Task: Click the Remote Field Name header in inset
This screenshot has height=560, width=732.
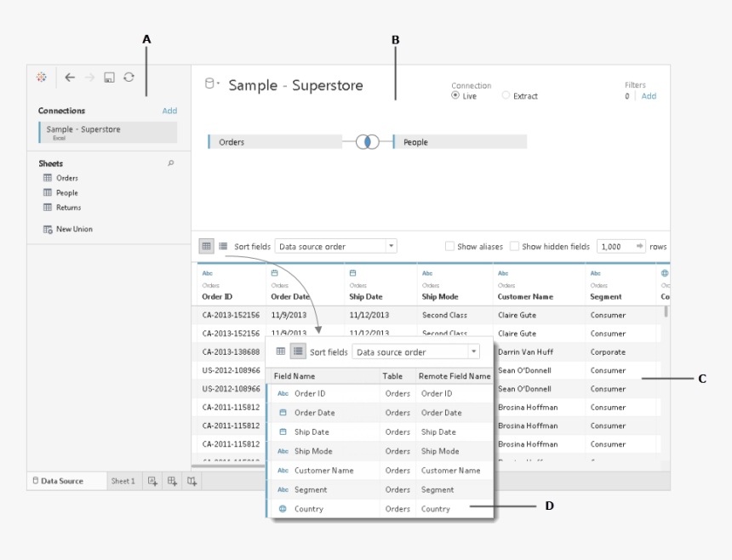Action: [x=455, y=376]
